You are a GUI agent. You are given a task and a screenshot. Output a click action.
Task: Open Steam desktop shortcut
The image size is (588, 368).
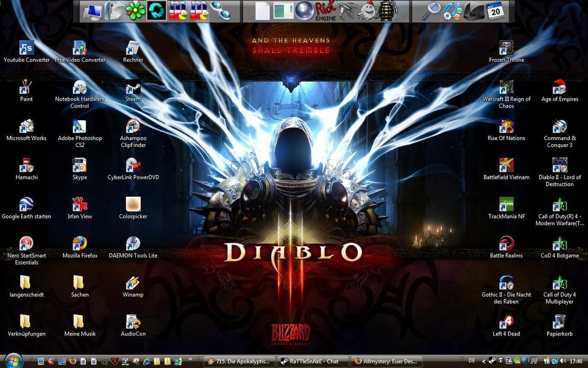coord(133,88)
